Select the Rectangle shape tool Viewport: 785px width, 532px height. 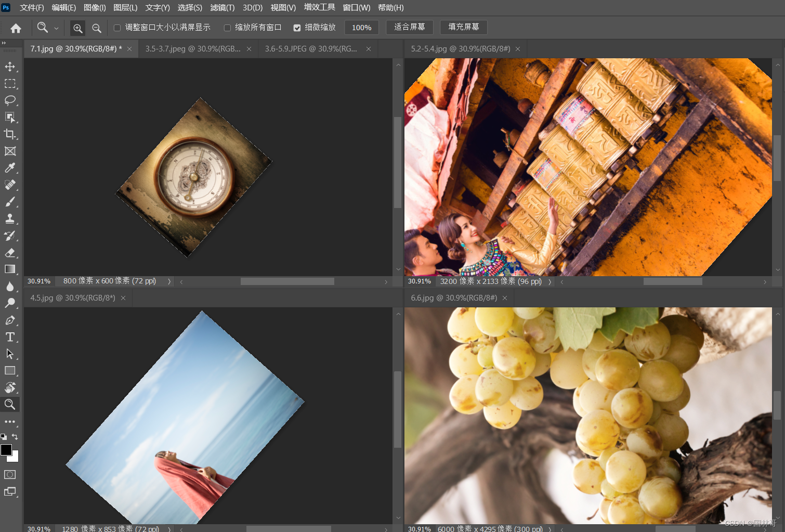tap(10, 371)
